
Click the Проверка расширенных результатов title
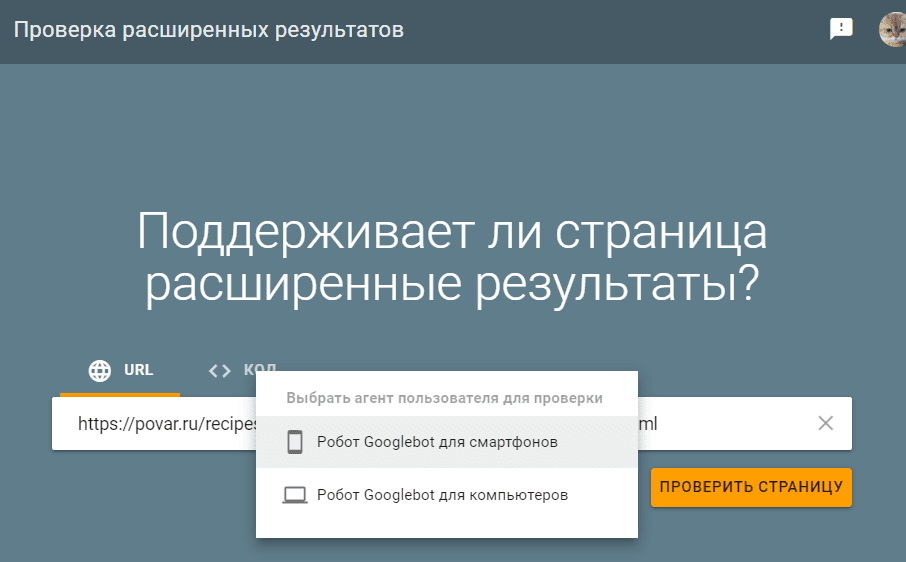point(209,29)
